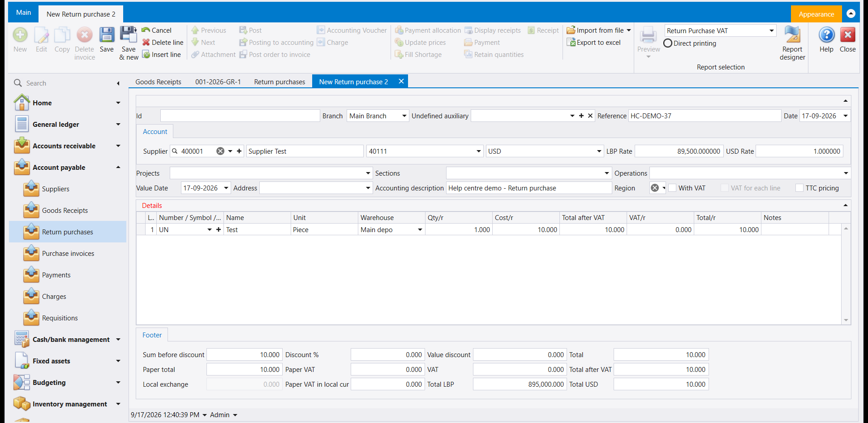The height and width of the screenshot is (423, 868).
Task: Click the plus icon in the UN item row
Action: (219, 229)
